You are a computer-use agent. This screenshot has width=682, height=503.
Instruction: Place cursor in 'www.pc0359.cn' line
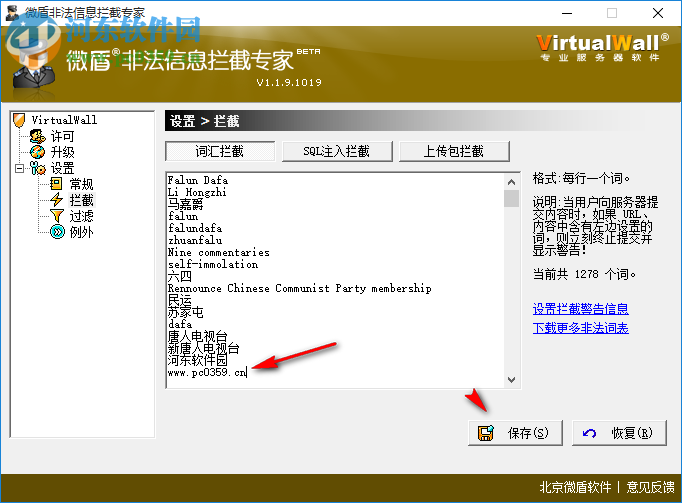207,372
